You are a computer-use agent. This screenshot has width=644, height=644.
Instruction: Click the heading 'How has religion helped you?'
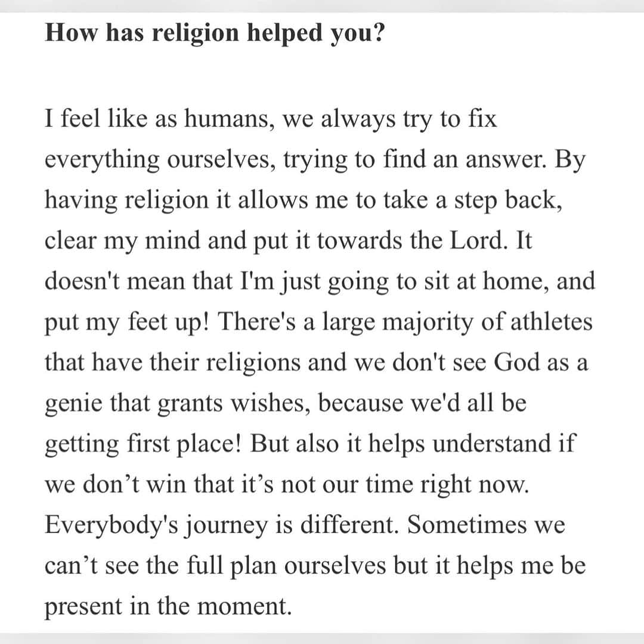point(215,33)
